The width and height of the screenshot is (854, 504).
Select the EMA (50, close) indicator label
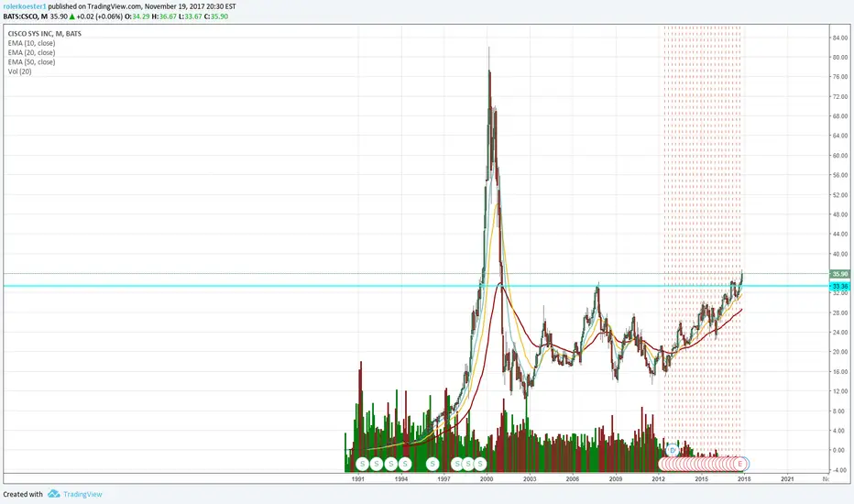31,61
